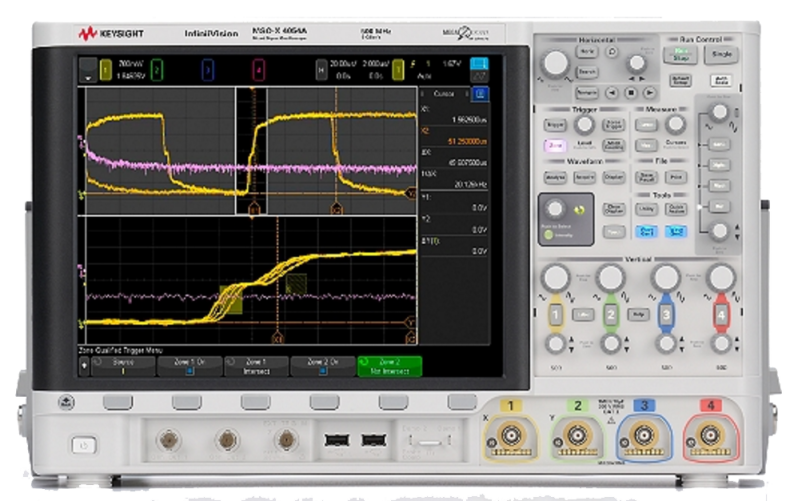Open the on-screen main menu dropdown
This screenshot has height=501, width=798.
88,70
